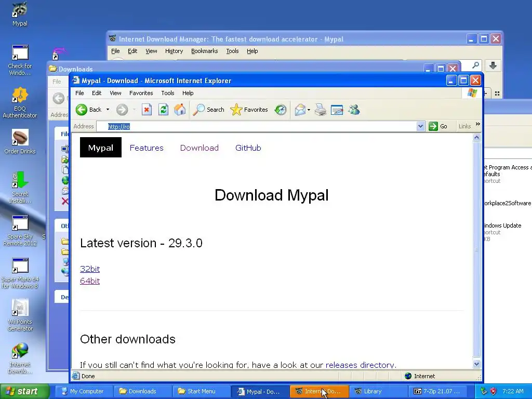
Task: Open the Internet Download desktop icon
Action: 20,358
